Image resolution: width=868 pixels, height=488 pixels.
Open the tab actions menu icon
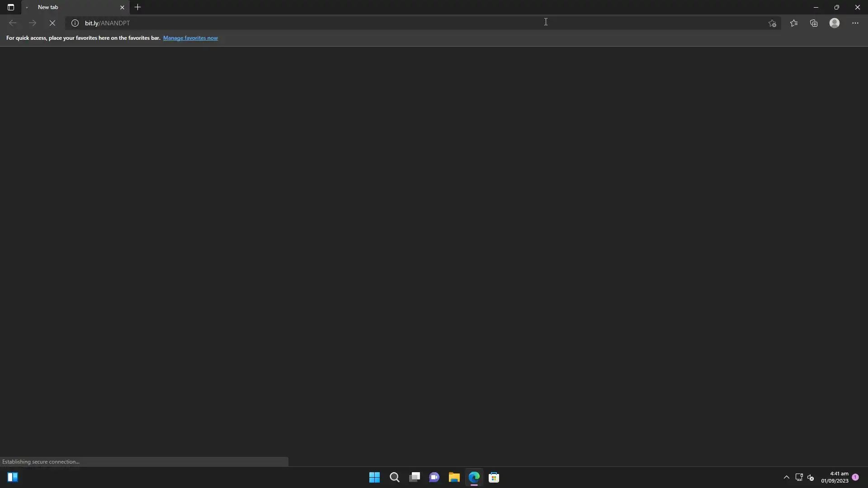[x=11, y=7]
